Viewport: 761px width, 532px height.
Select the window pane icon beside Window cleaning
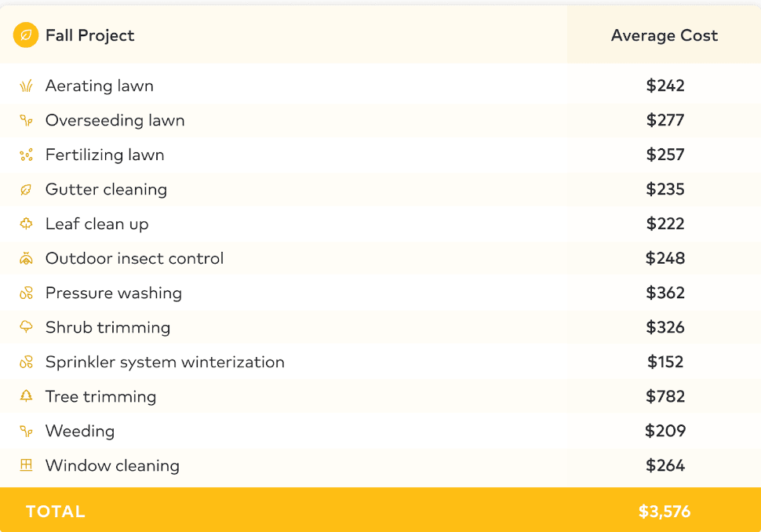click(26, 465)
